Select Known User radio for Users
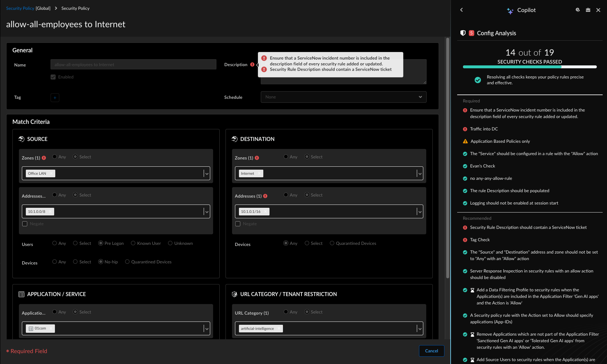The width and height of the screenshot is (607, 364). tap(133, 243)
